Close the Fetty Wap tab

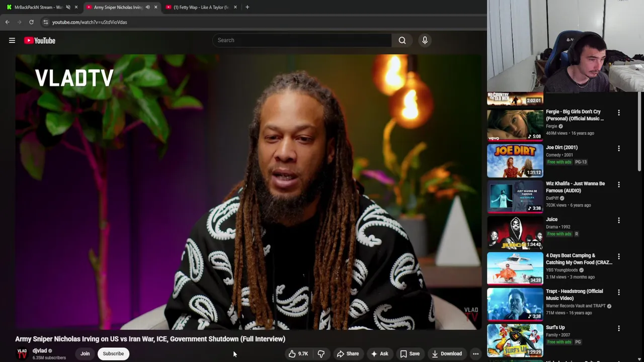tap(235, 7)
